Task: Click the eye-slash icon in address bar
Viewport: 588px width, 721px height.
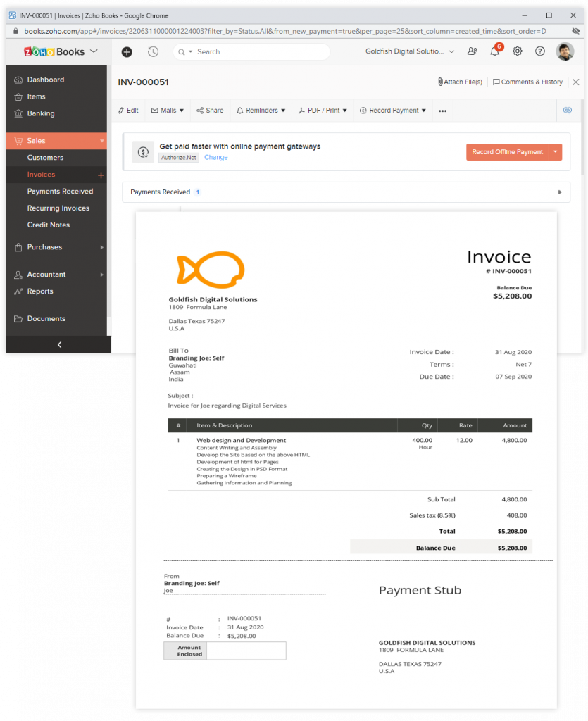Action: [x=575, y=31]
